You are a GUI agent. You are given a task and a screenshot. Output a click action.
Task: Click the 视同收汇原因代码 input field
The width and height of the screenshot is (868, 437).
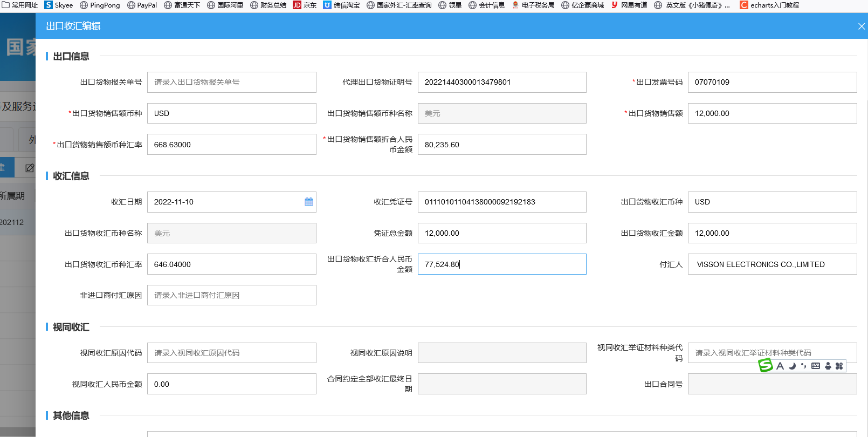(231, 353)
